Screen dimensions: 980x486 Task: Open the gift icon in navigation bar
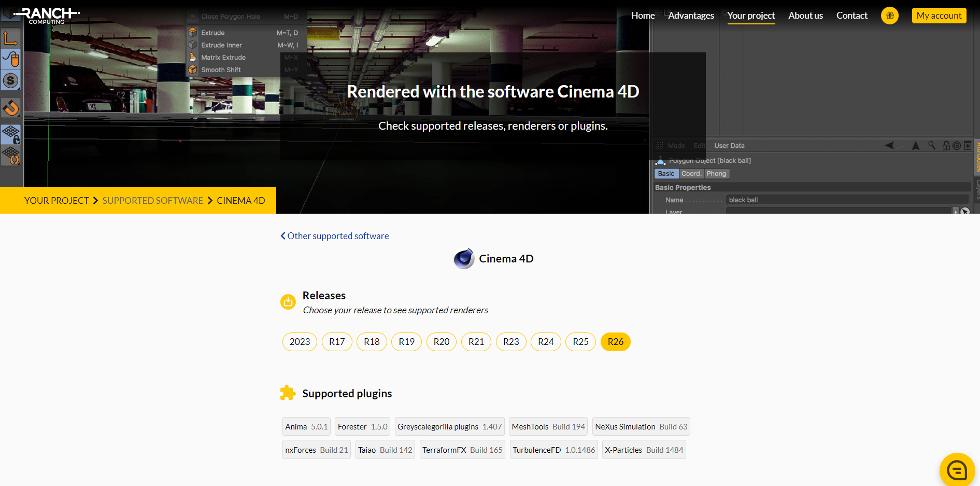(890, 16)
